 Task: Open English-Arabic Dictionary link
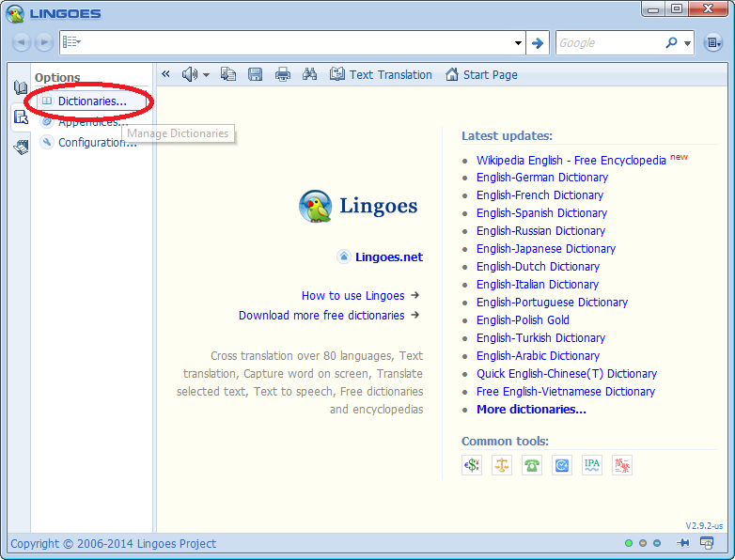pyautogui.click(x=538, y=356)
